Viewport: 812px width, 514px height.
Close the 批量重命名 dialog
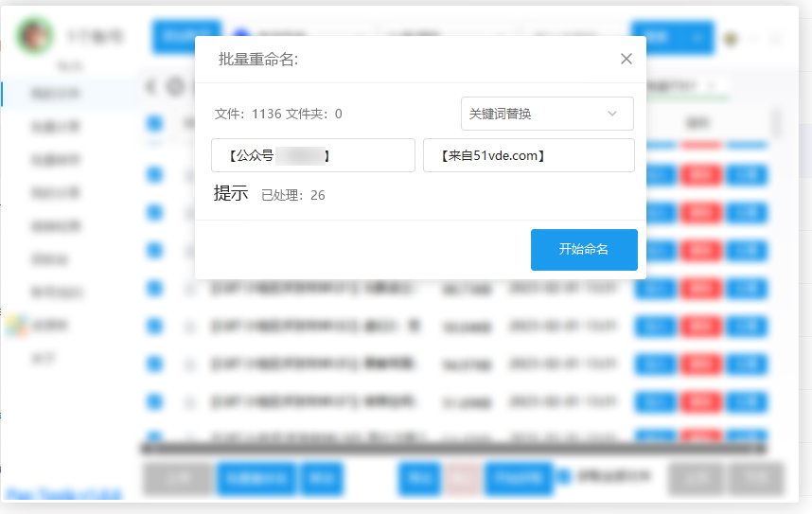[627, 59]
